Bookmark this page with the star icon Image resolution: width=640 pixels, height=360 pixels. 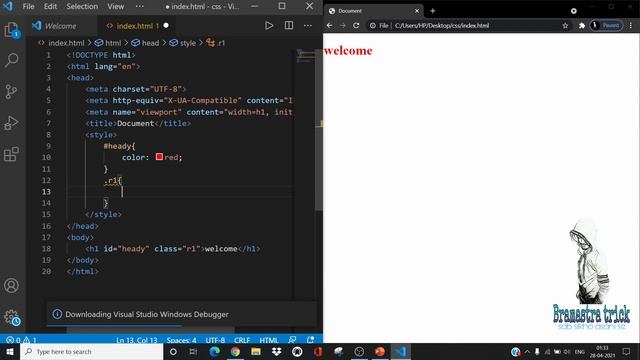[x=565, y=25]
